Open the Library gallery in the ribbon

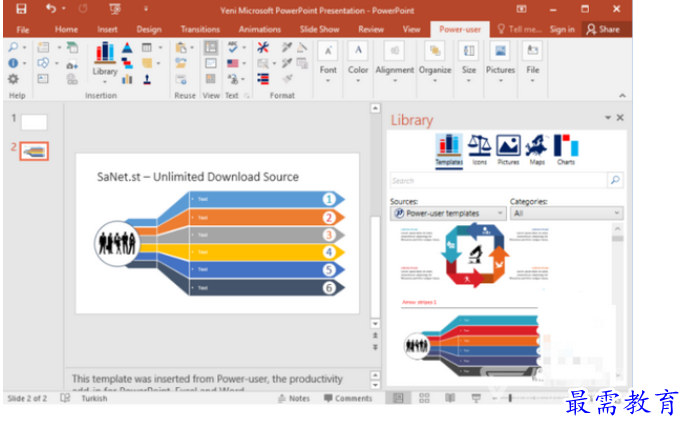point(105,64)
